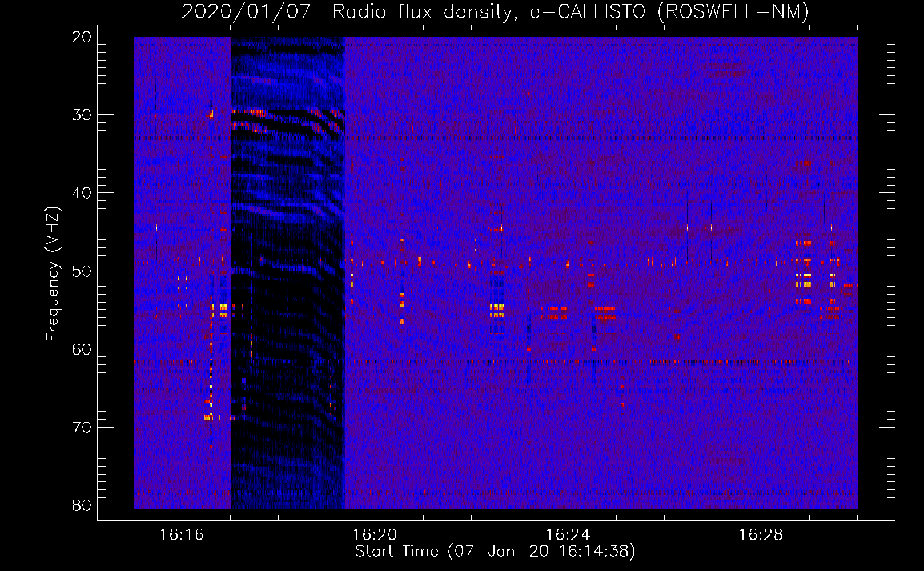Screen dimensions: 924x571
Task: Click the 16:24 time tick label
Action: pos(568,535)
